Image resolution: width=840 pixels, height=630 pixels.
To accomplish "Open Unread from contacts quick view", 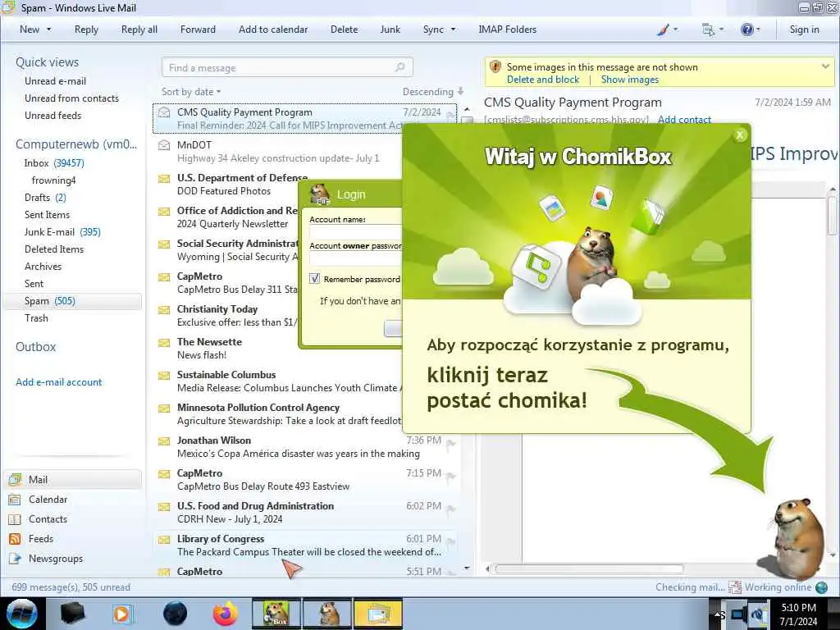I will pos(71,98).
